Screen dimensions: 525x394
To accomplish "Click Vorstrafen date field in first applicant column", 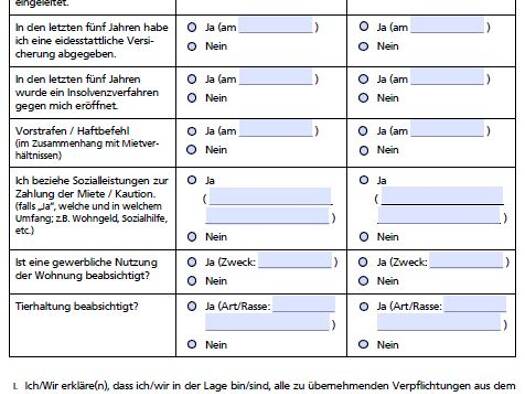I will (276, 129).
